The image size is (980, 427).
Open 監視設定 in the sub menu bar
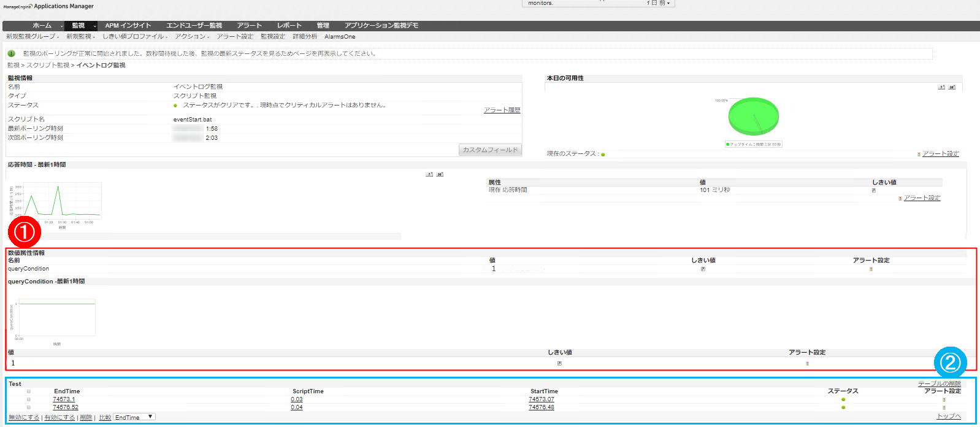(x=273, y=36)
